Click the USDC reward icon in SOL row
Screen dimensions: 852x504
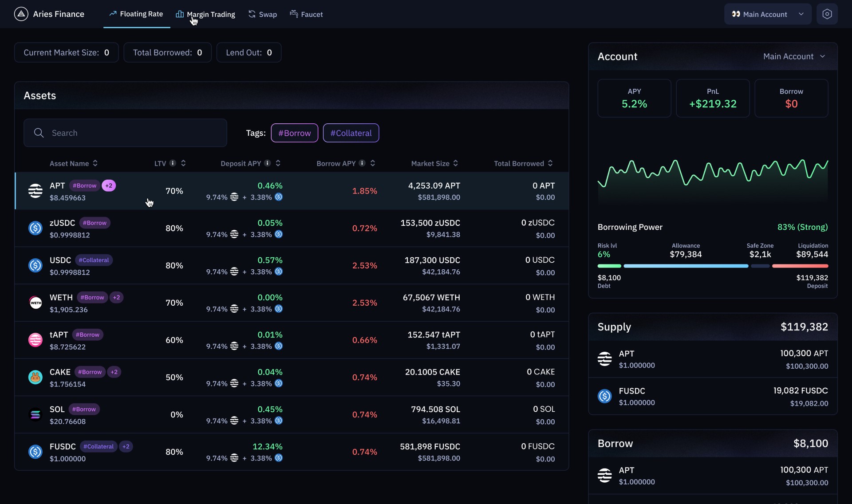[x=279, y=421]
